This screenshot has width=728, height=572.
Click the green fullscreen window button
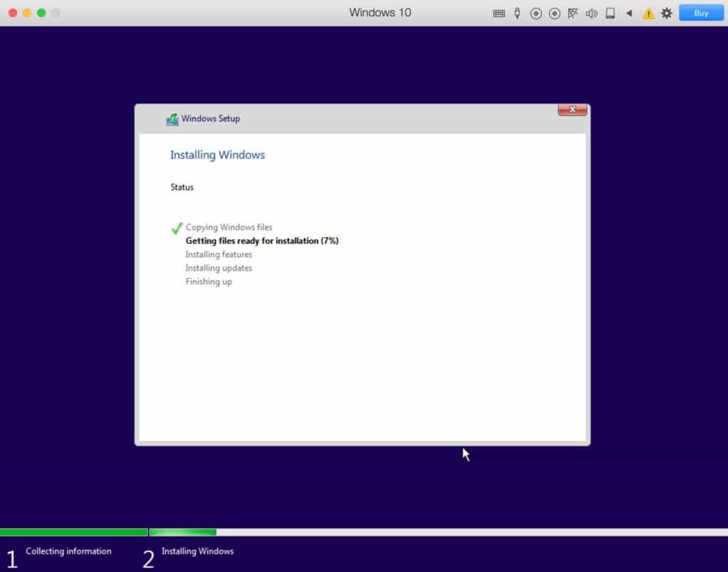pos(41,13)
